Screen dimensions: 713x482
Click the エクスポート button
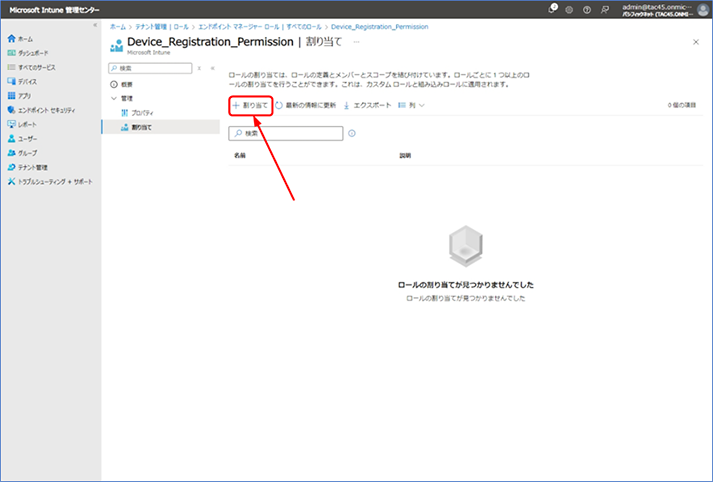tap(367, 105)
